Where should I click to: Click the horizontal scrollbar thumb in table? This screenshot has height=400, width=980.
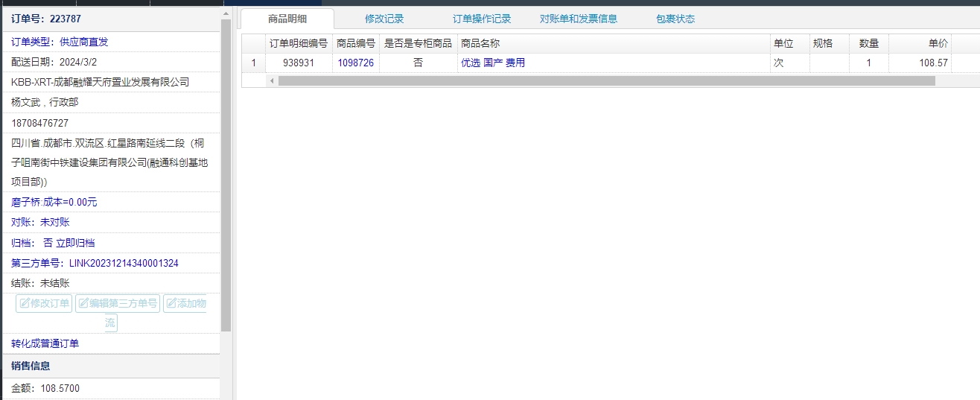pyautogui.click(x=606, y=80)
